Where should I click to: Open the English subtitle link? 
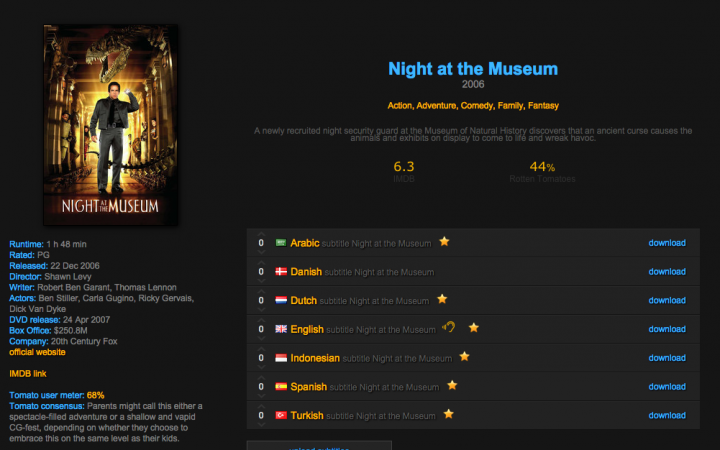(363, 329)
